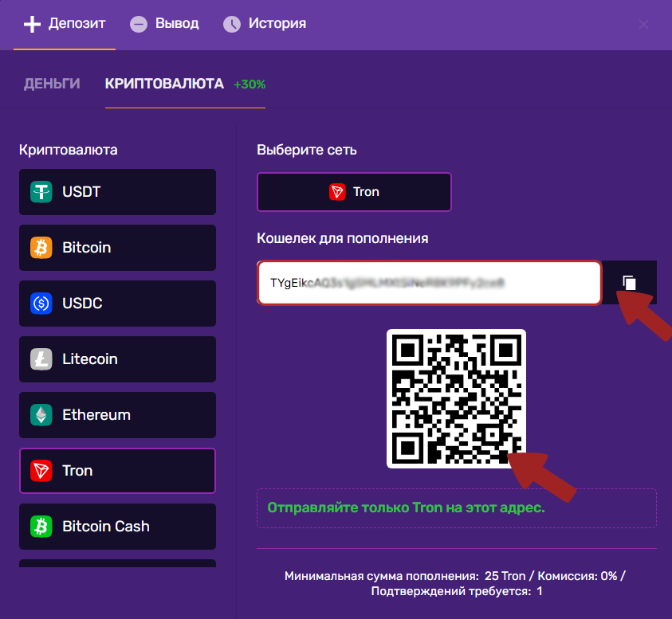Click 'Подтверждений требуется: 1' text
672x619 pixels.
pos(457,591)
